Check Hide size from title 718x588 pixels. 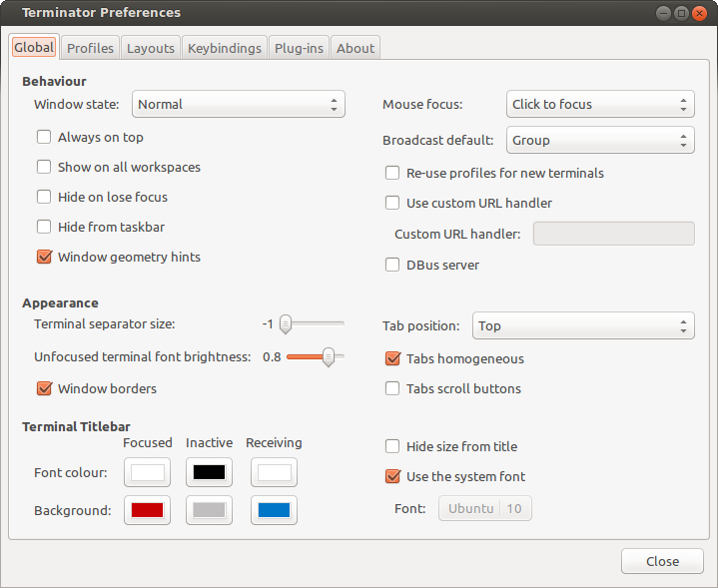392,446
